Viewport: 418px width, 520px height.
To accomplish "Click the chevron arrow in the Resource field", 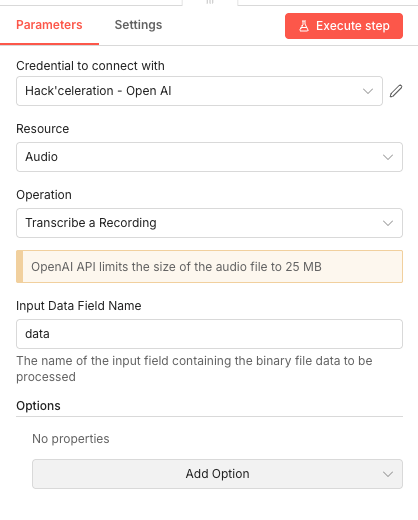I will [x=388, y=157].
